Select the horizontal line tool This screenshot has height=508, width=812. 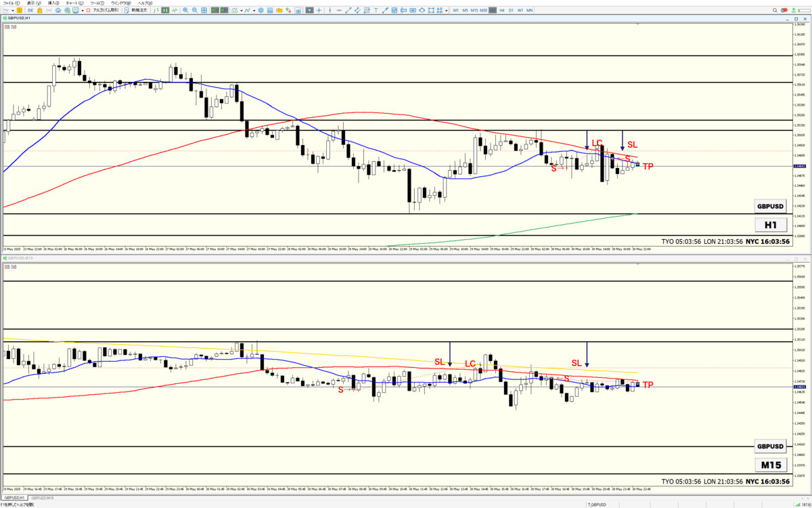click(x=339, y=10)
